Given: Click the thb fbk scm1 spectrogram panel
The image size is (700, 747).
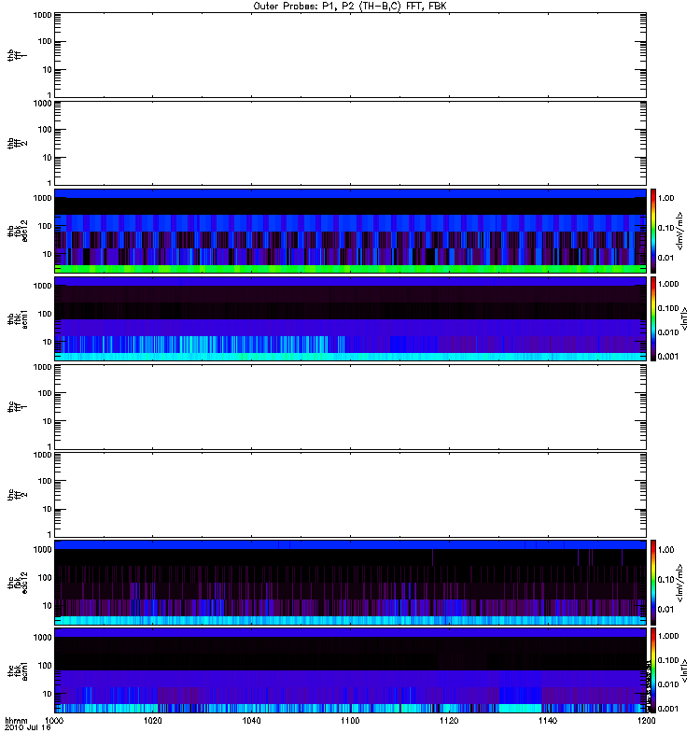Looking at the screenshot, I should (350, 318).
